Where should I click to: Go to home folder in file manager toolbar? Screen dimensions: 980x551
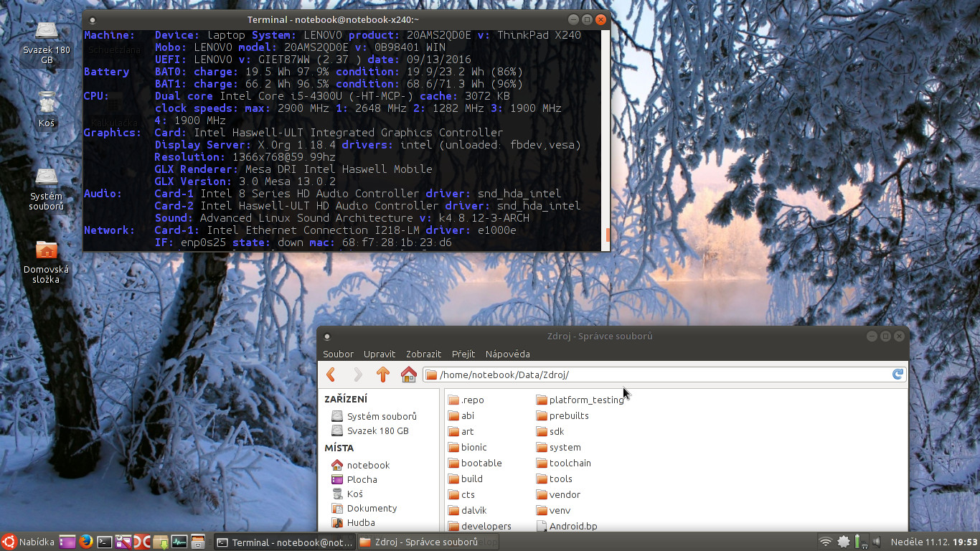tap(409, 375)
